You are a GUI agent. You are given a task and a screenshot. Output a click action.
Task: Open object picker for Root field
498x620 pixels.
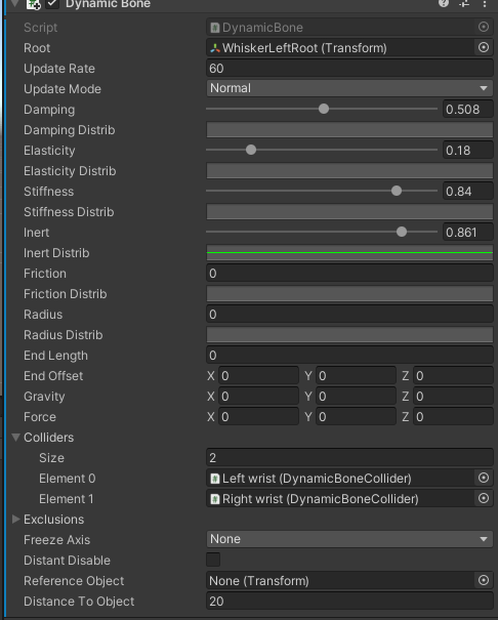483,48
